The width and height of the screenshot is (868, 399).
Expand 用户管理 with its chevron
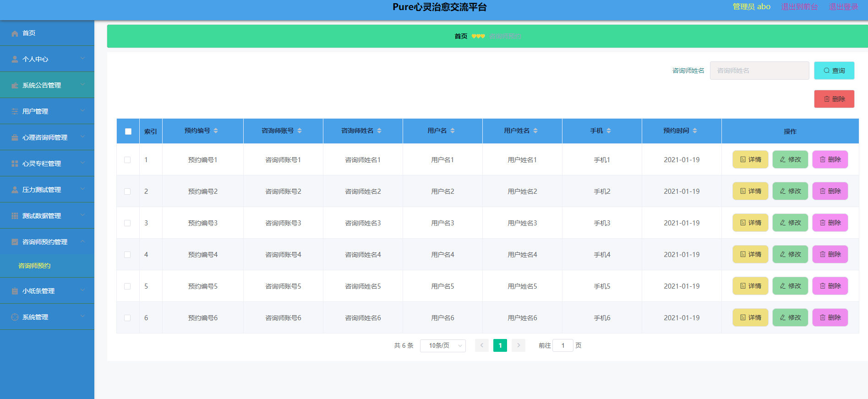(x=82, y=111)
